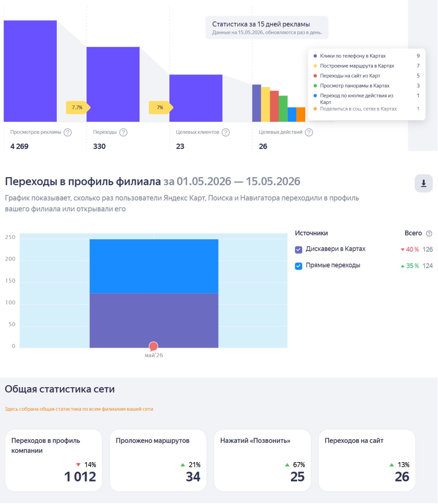Open Проложено маршрутов card

[x=158, y=461]
